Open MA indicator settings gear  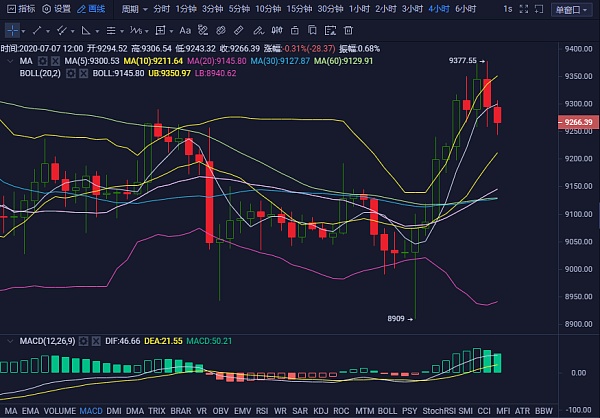click(x=43, y=61)
